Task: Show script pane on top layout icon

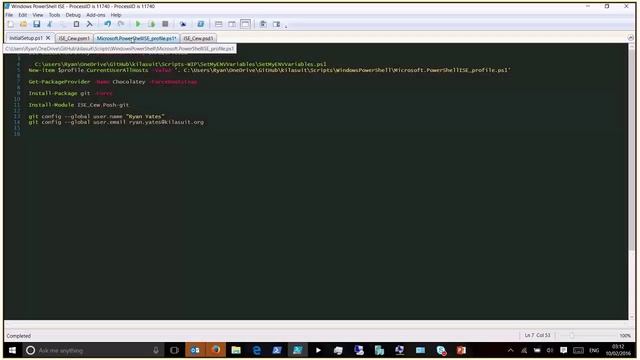Action: [x=218, y=24]
